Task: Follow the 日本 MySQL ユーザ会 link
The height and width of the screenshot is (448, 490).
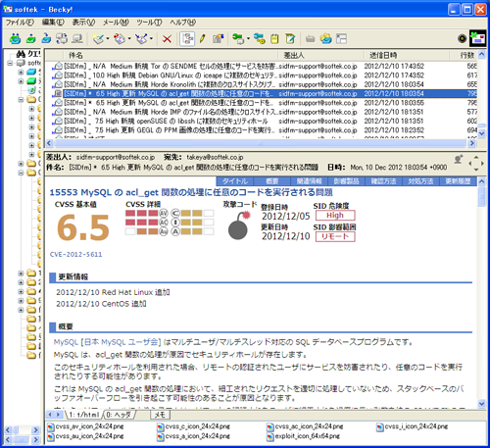Action: [x=121, y=342]
